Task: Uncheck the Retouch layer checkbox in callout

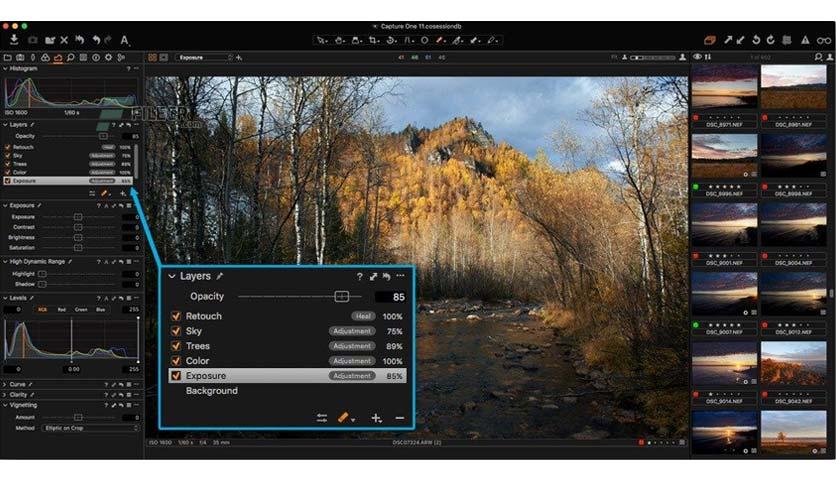Action: [176, 316]
